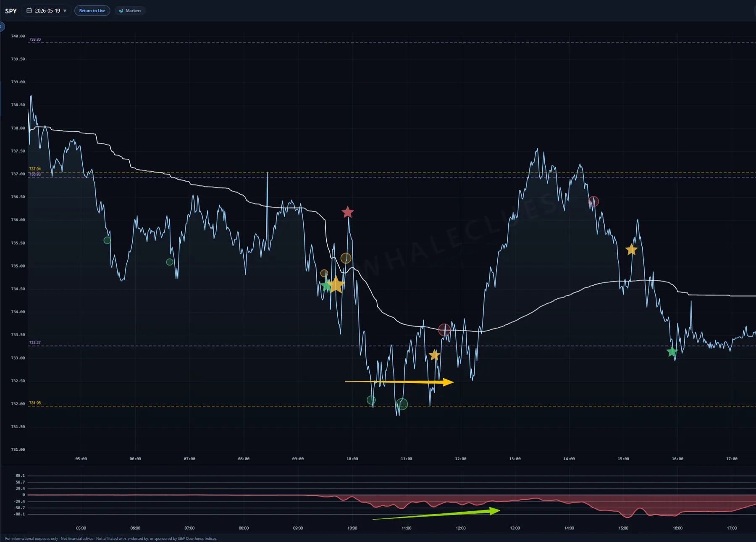Image resolution: width=756 pixels, height=542 pixels.
Task: Click the 731.00 price axis label
Action: click(18, 450)
